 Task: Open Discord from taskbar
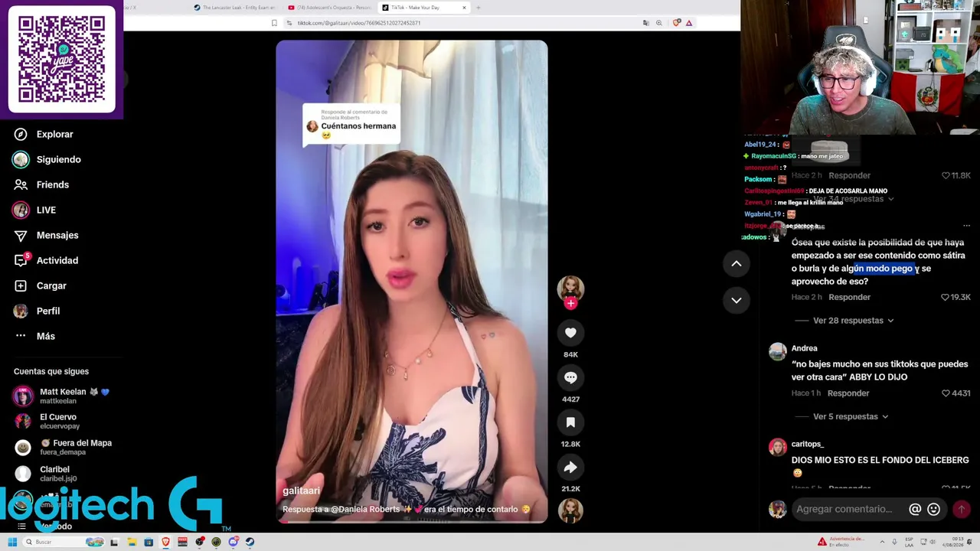point(233,543)
